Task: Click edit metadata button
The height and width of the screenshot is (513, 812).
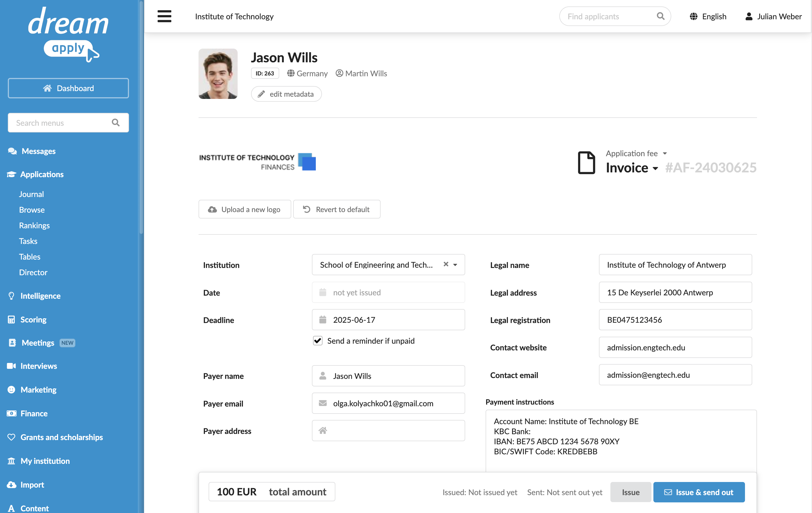Action: pyautogui.click(x=286, y=94)
